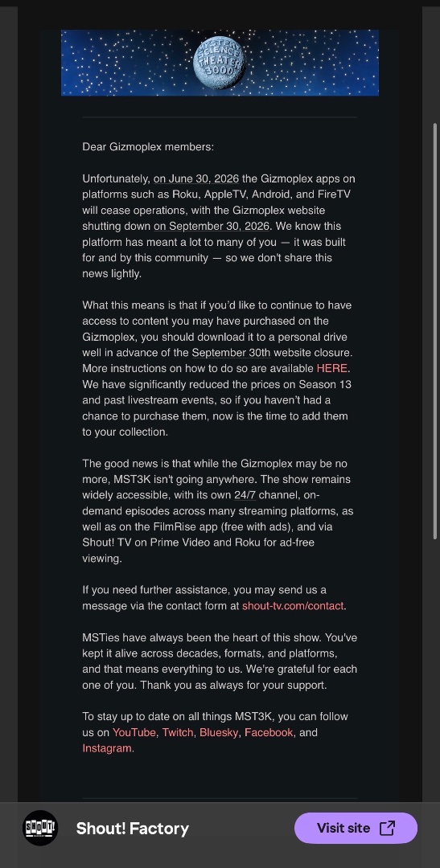Click the Dear Gizmoplex members greeting
440x868 pixels.
coord(148,147)
